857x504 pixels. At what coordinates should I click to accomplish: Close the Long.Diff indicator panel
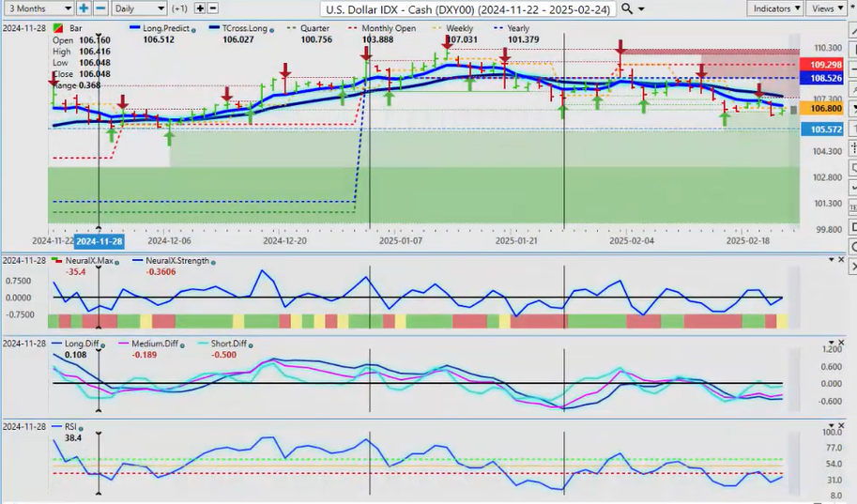[x=841, y=344]
